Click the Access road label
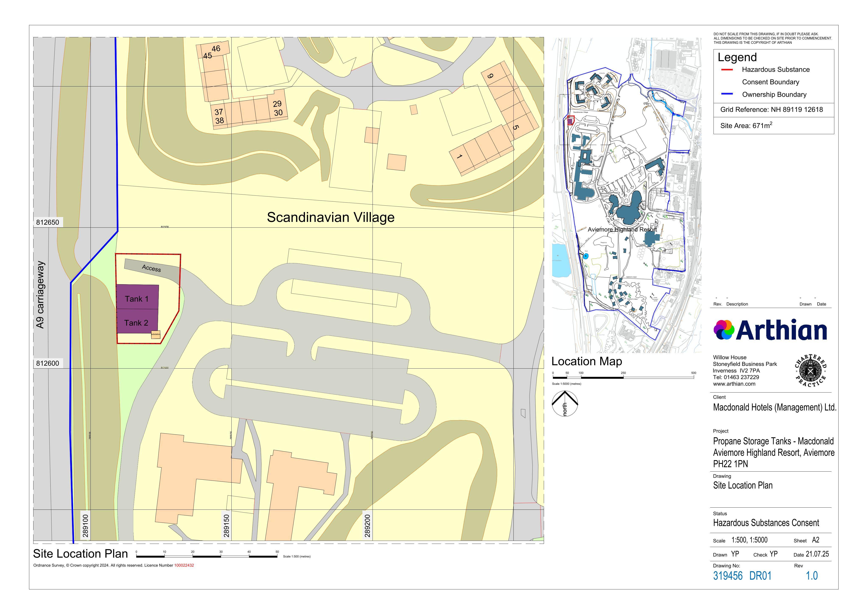Screen dimensions: 868x614 pos(151,268)
